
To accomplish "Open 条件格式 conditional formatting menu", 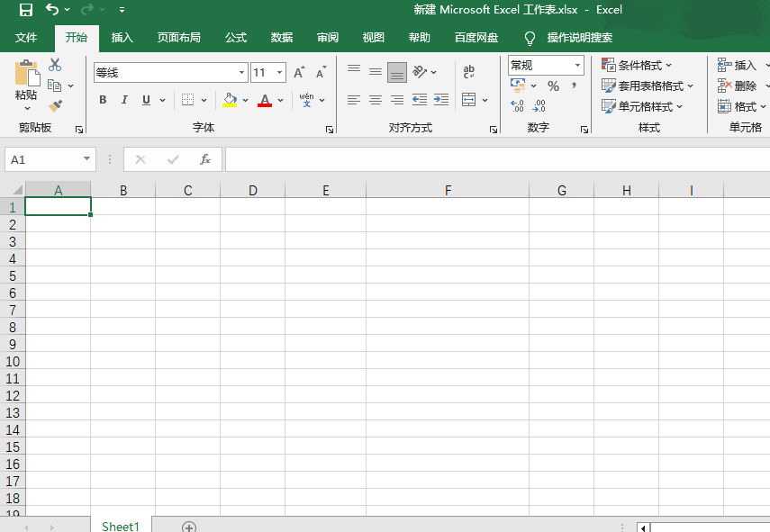I will [x=637, y=66].
